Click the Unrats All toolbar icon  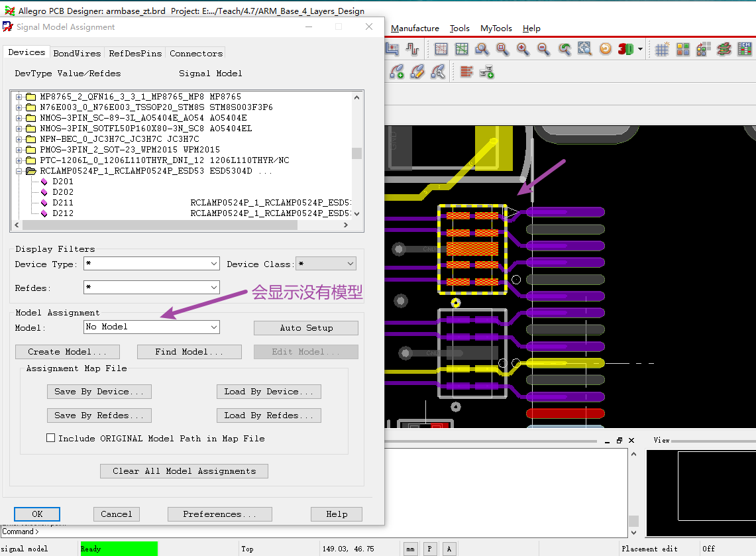point(441,48)
